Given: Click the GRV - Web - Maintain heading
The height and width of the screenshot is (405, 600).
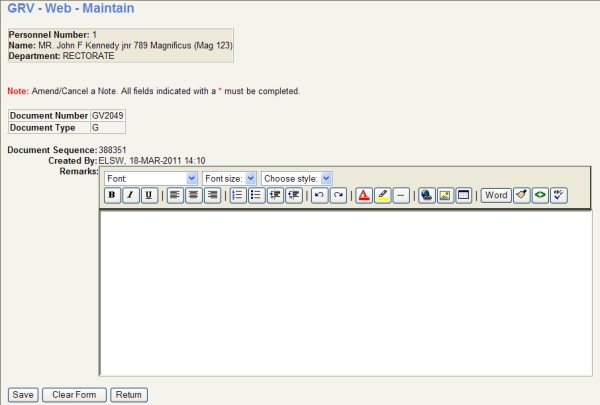Looking at the screenshot, I should click(71, 8).
